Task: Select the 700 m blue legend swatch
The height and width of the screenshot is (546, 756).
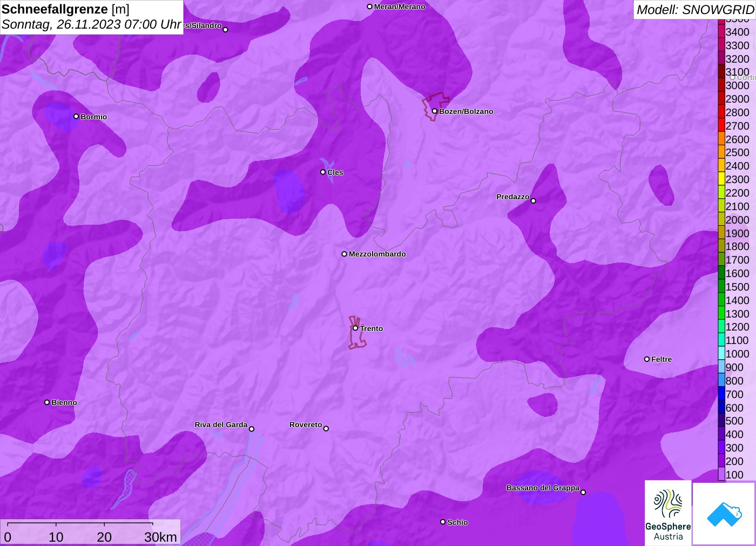Action: coord(721,394)
